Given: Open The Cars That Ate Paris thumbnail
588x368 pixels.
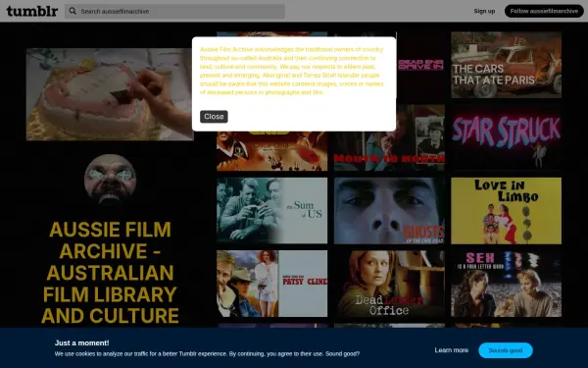Looking at the screenshot, I should 507,65.
